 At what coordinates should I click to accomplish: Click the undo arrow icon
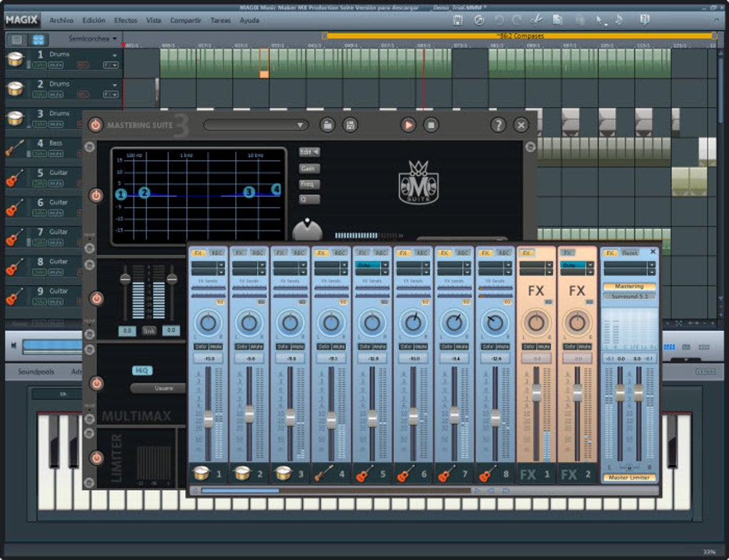[499, 20]
